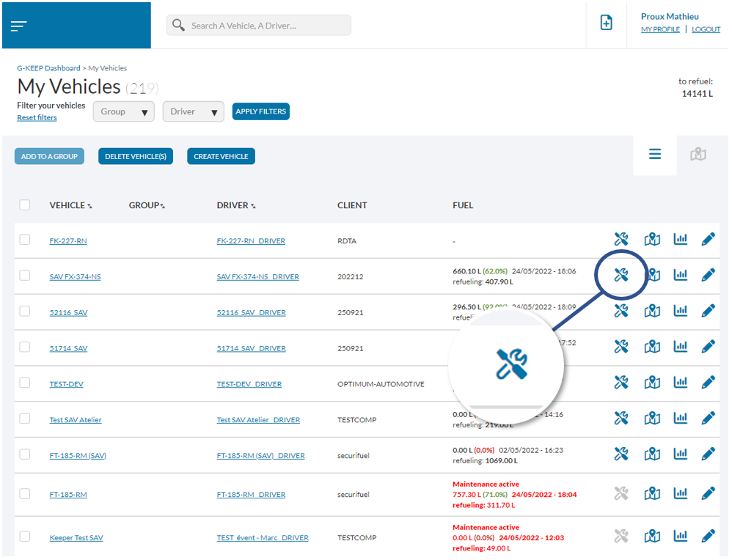
Task: Select all vehicles with header checkbox
Action: tap(25, 205)
